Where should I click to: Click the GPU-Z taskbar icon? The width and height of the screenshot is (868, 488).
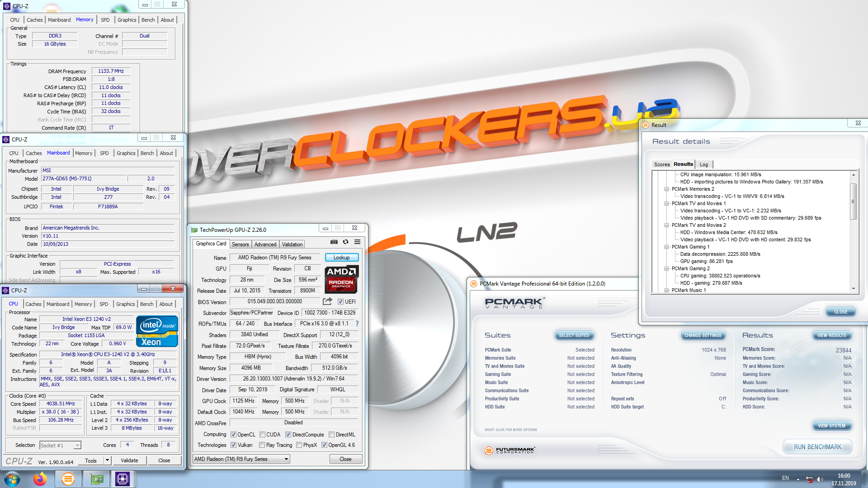[x=96, y=479]
